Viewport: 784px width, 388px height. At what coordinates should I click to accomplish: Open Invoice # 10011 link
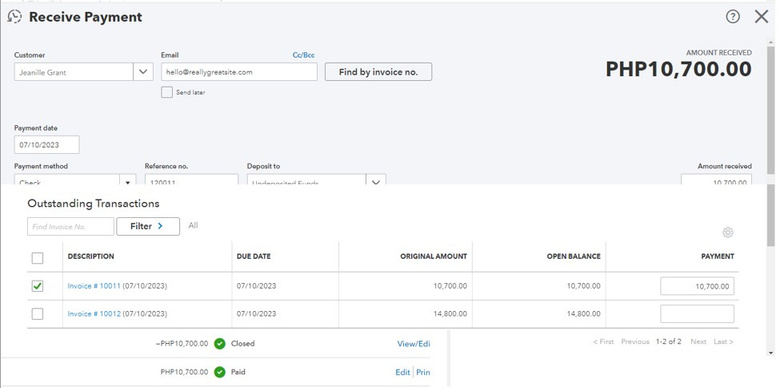tap(94, 286)
